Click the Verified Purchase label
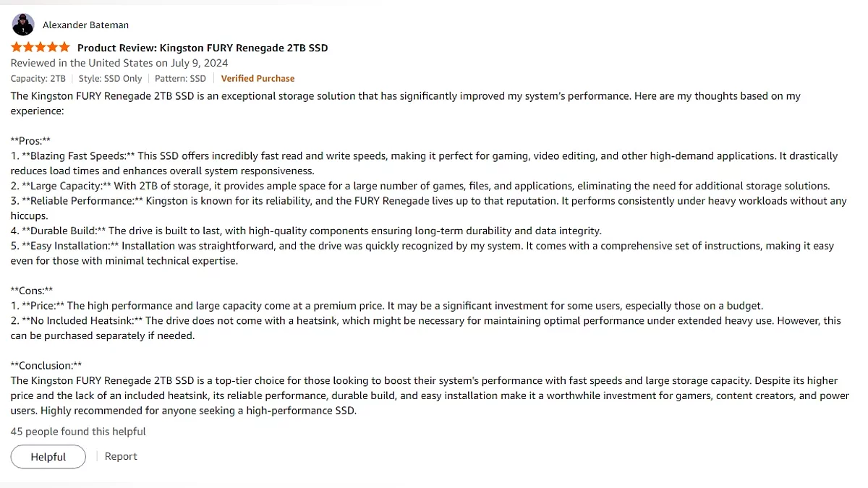Viewport: 868px width, 488px height. [258, 78]
